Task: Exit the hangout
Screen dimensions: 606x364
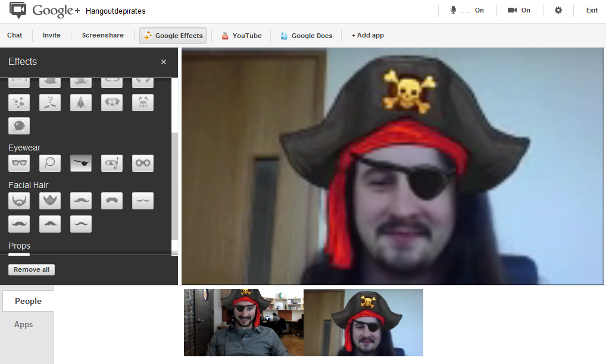Action: point(592,11)
